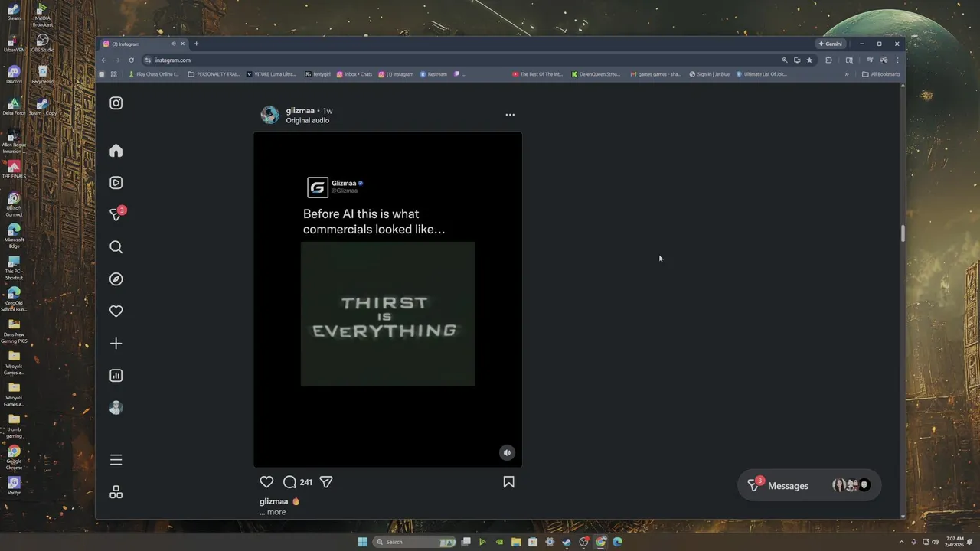The height and width of the screenshot is (551, 980).
Task: Reload the page in Chrome
Action: (x=131, y=60)
